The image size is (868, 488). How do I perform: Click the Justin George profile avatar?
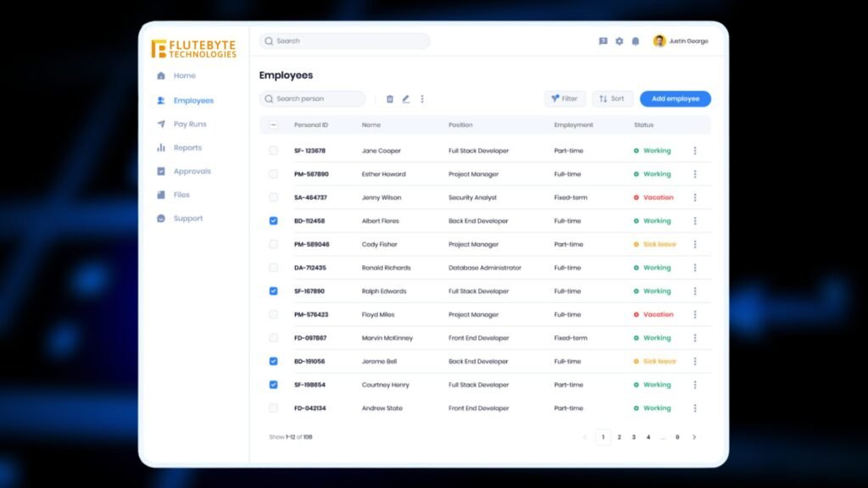tap(659, 41)
